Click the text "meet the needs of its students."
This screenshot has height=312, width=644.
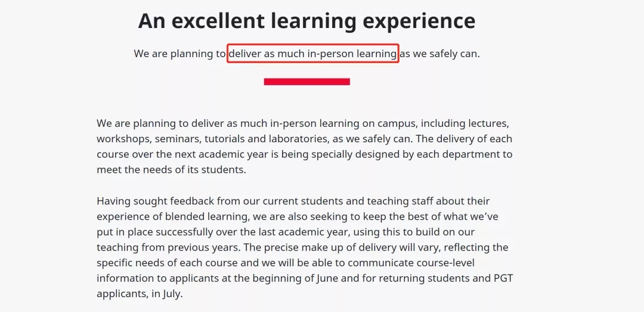coord(171,169)
